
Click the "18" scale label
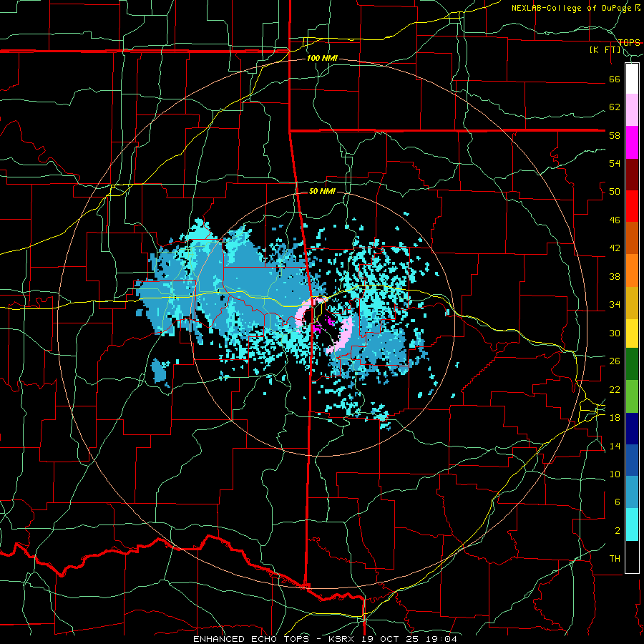[x=615, y=418]
